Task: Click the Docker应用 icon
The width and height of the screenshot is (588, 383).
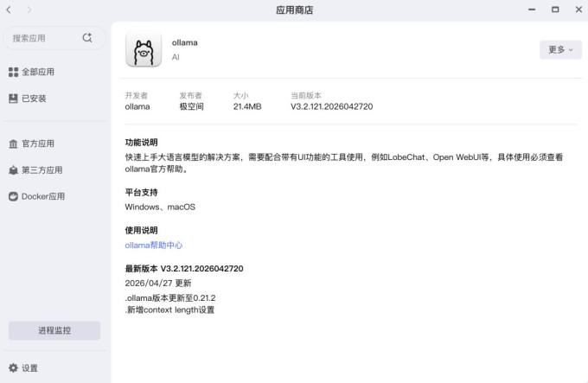Action: coord(13,196)
